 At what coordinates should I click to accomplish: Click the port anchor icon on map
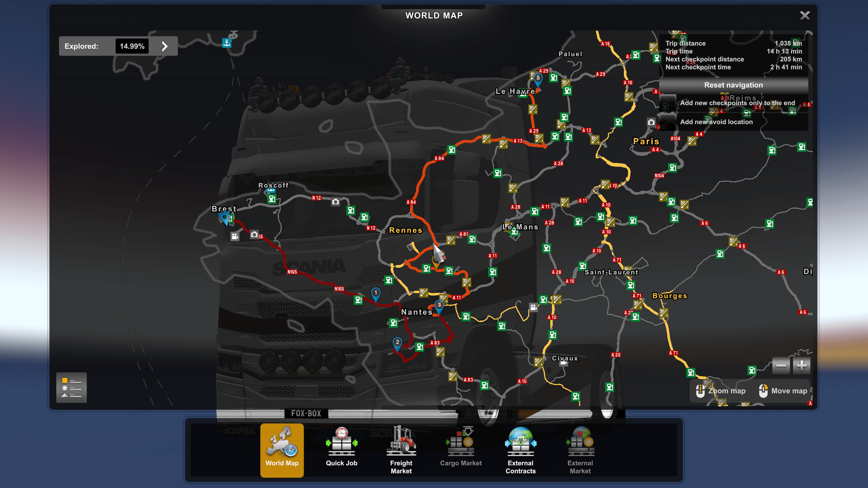click(226, 43)
